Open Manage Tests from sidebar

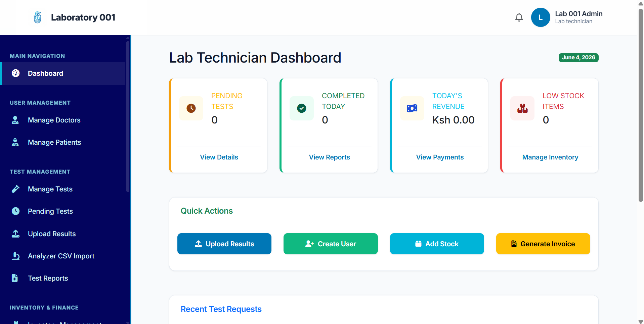tap(63, 189)
